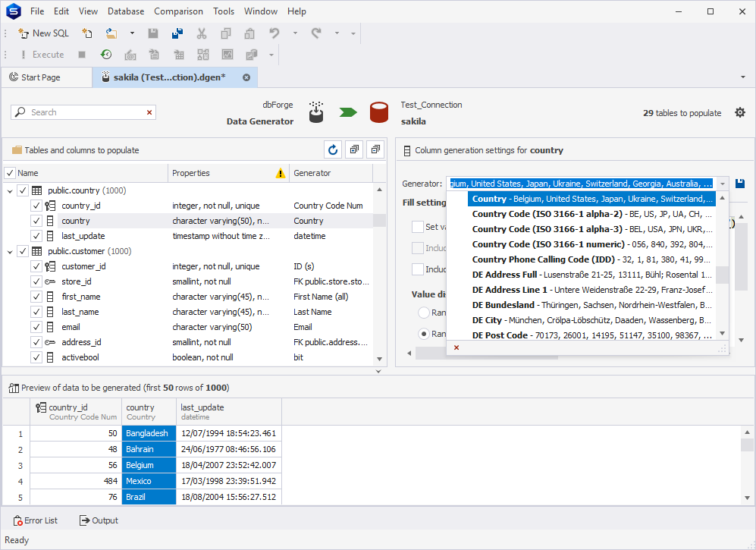Screen dimensions: 756x550
Task: Click the green clock history icon
Action: point(106,55)
